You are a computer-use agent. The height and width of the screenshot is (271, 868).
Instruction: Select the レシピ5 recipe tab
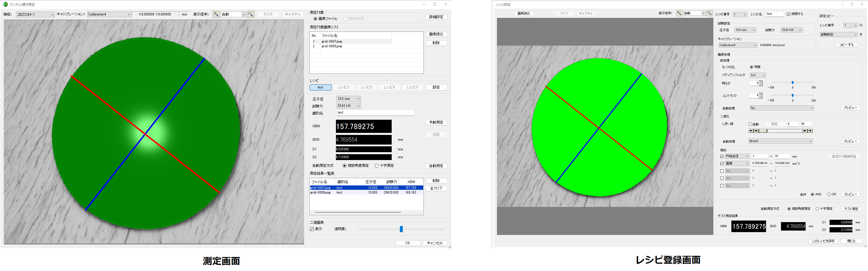(x=412, y=88)
